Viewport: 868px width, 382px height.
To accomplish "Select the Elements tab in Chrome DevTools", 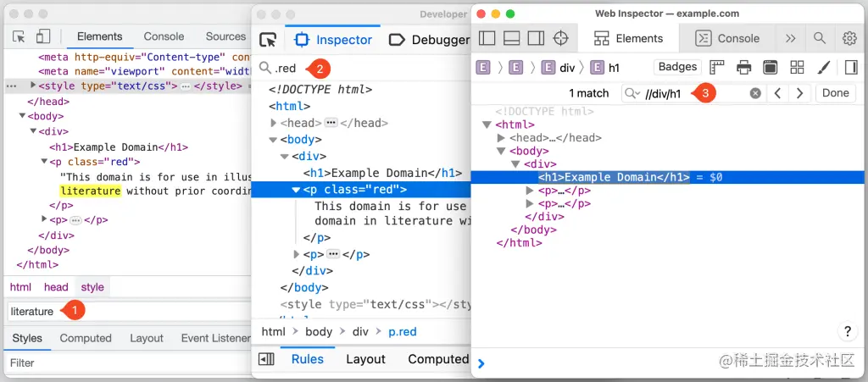I will (100, 36).
